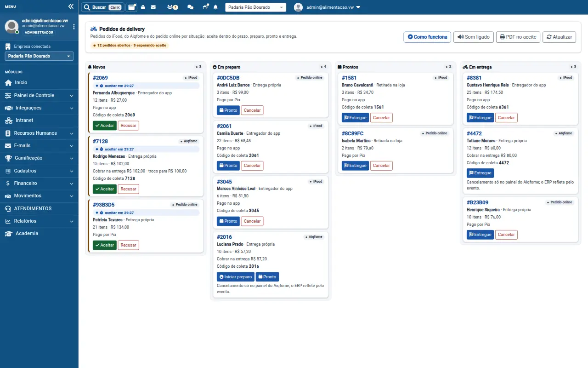Viewport: 588px width, 368px height.
Task: Open the top bar Padaria Pão Dourado selector
Action: pyautogui.click(x=255, y=7)
